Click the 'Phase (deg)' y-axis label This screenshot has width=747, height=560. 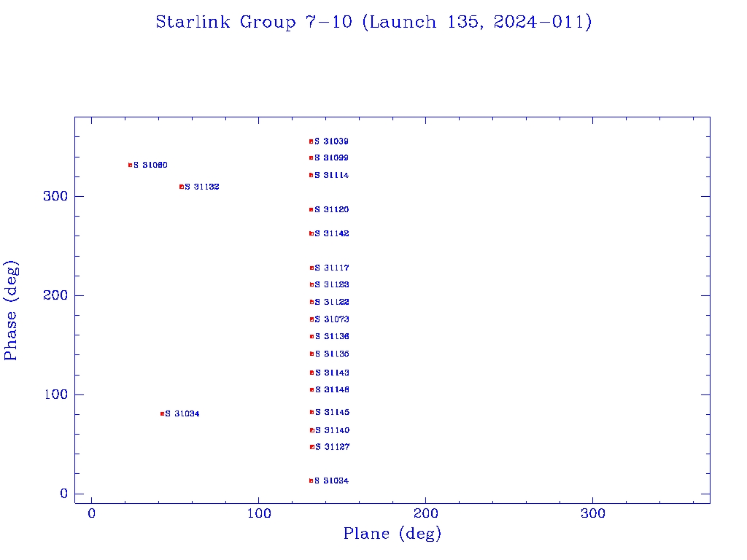click(11, 311)
